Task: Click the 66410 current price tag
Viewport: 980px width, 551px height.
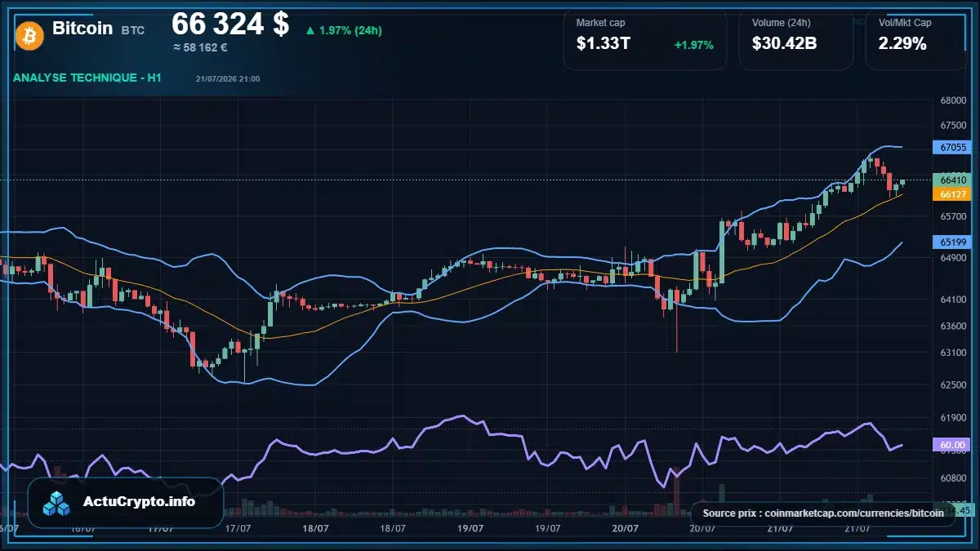Action: click(x=953, y=180)
